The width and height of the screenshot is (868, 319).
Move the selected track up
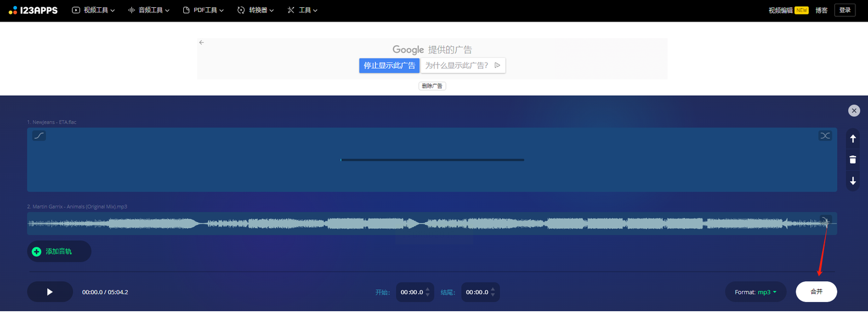click(853, 139)
